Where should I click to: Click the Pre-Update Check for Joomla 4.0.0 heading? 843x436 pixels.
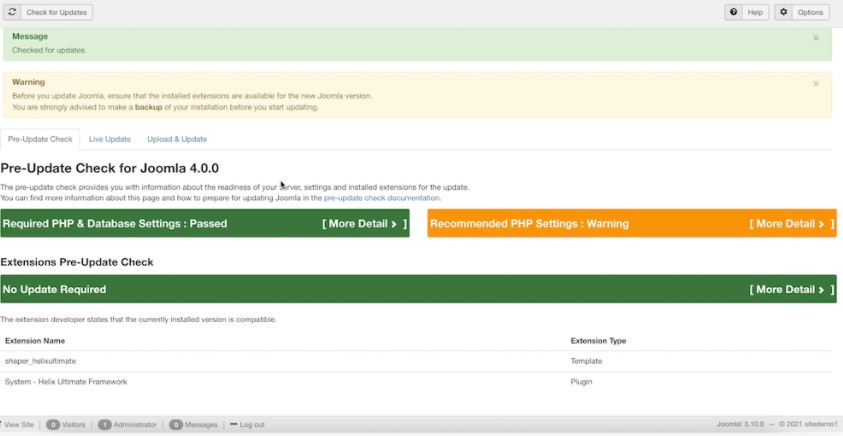click(110, 168)
